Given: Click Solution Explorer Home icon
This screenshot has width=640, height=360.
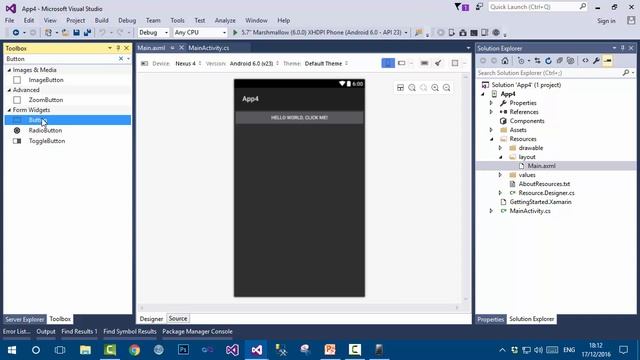Looking at the screenshot, I should tap(505, 61).
